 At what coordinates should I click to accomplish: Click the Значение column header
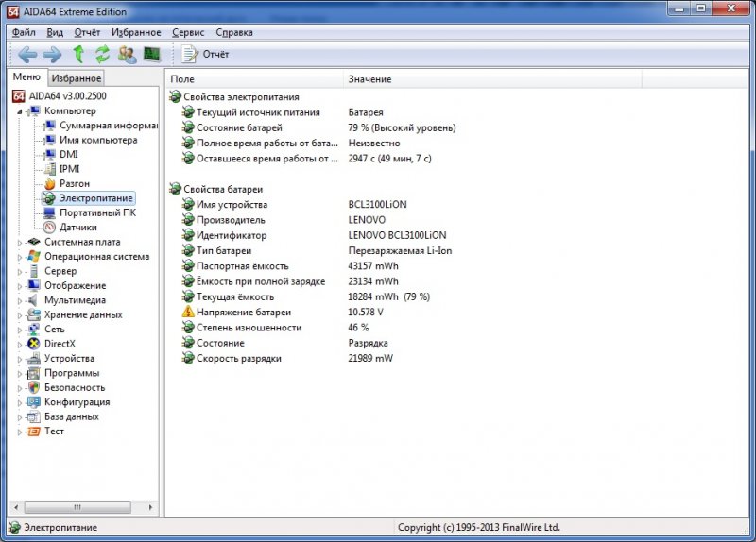(369, 79)
